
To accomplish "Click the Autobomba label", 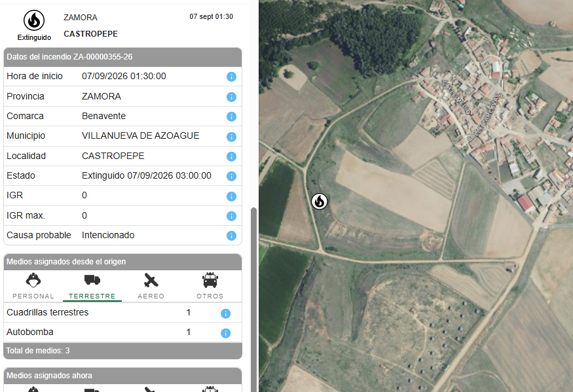I will tap(30, 332).
